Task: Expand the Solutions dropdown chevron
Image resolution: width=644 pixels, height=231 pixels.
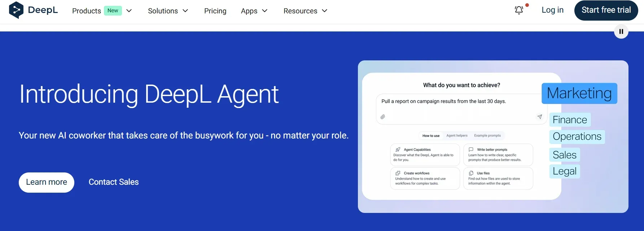Action: point(185,11)
